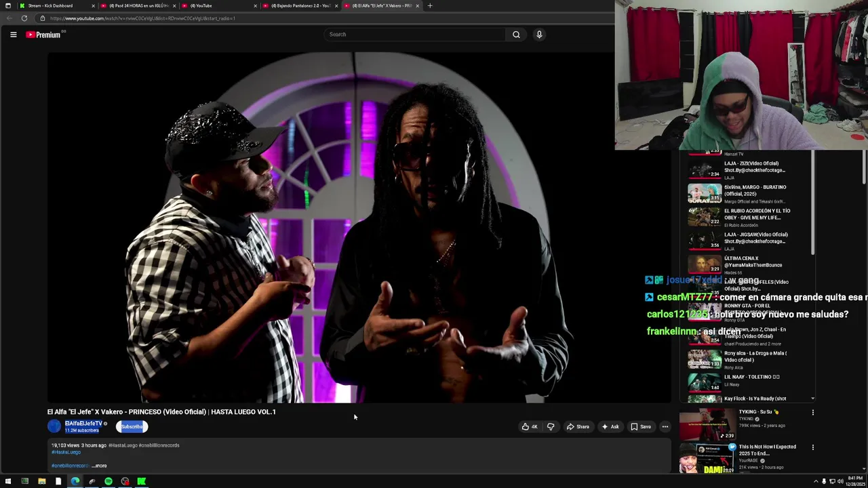Click the address bar URL
This screenshot has height=488, width=868.
[x=142, y=18]
